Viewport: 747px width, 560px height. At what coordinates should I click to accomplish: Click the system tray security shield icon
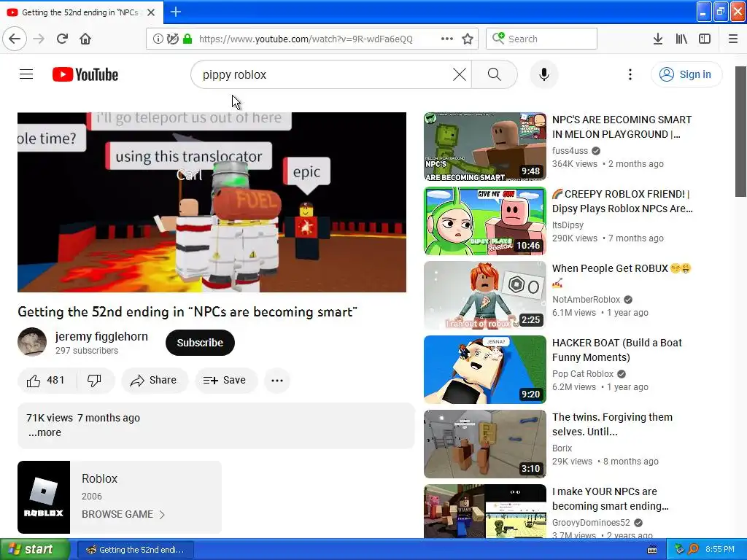tap(679, 550)
